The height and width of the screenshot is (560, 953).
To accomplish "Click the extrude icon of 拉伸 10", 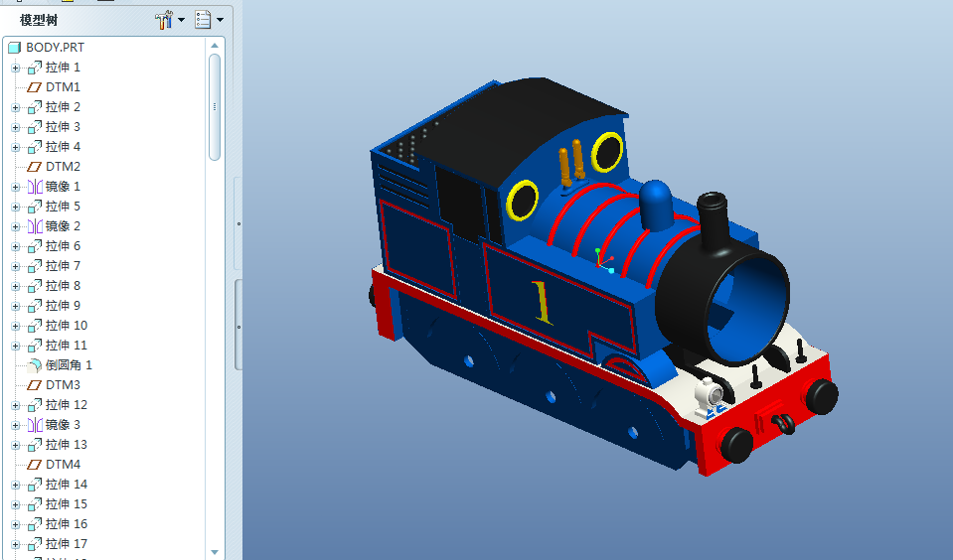I will 35,326.
